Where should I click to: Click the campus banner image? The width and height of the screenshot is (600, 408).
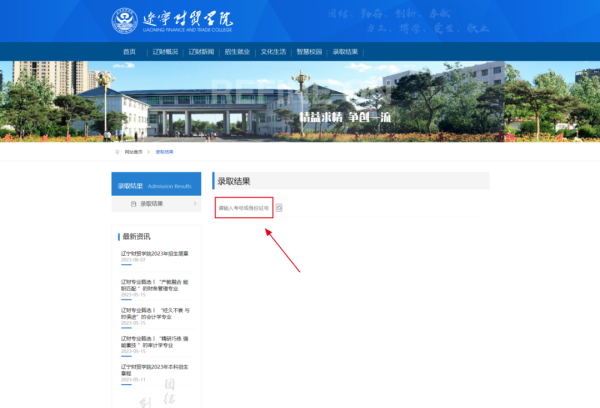pyautogui.click(x=300, y=100)
